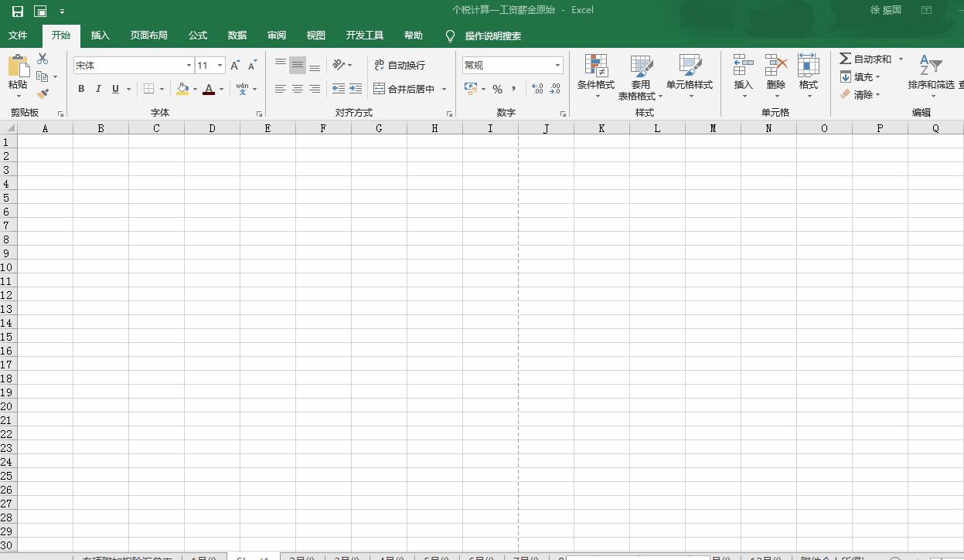The height and width of the screenshot is (560, 964).
Task: Toggle Italic formatting
Action: click(x=98, y=90)
